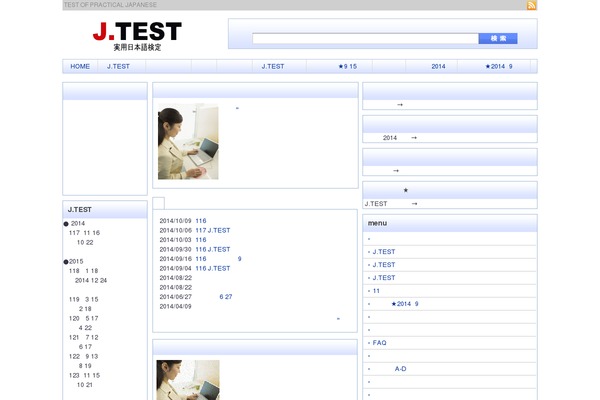Open the 2014/06/27 news link 6 27
The height and width of the screenshot is (400, 600).
click(226, 297)
